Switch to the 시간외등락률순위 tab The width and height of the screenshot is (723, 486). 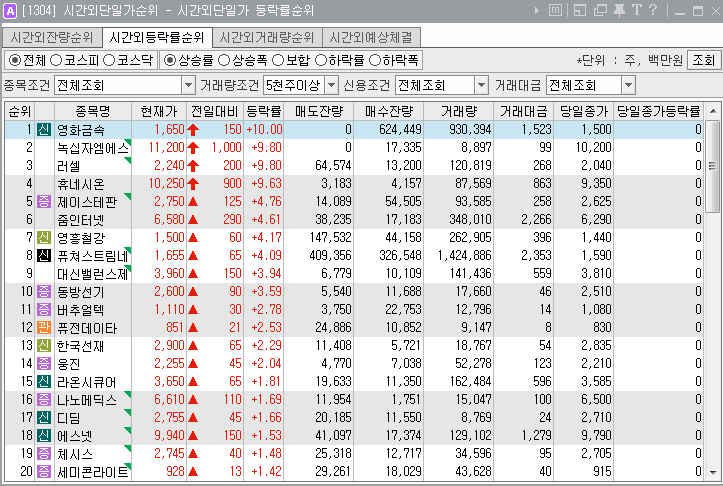(x=157, y=37)
